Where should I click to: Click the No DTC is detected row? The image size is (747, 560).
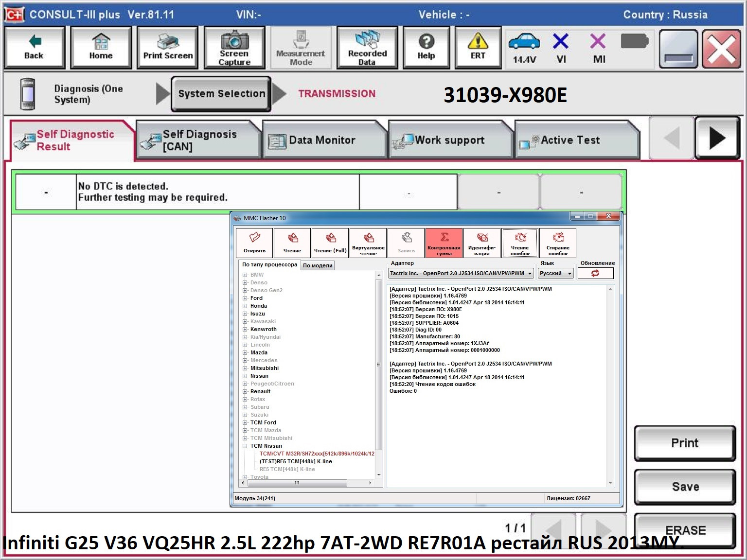click(x=319, y=192)
